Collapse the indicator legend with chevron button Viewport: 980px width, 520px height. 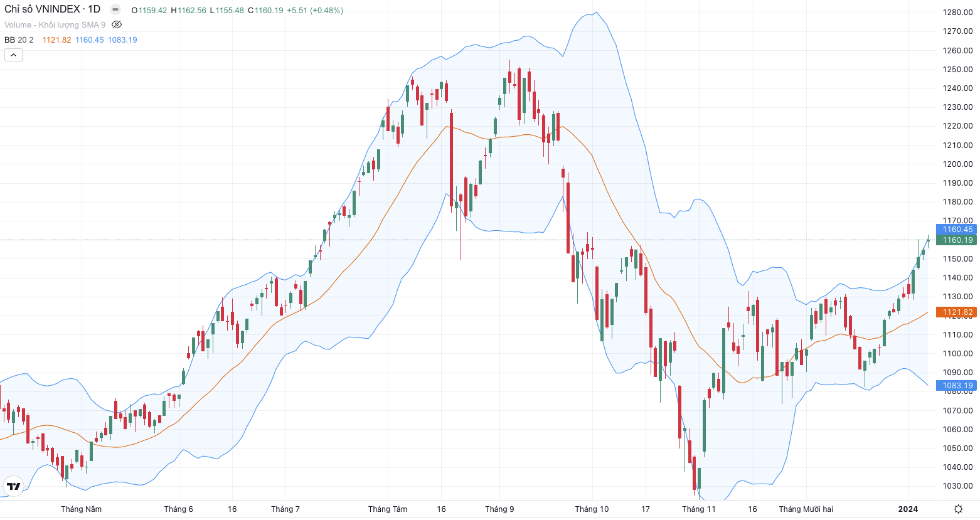[13, 55]
